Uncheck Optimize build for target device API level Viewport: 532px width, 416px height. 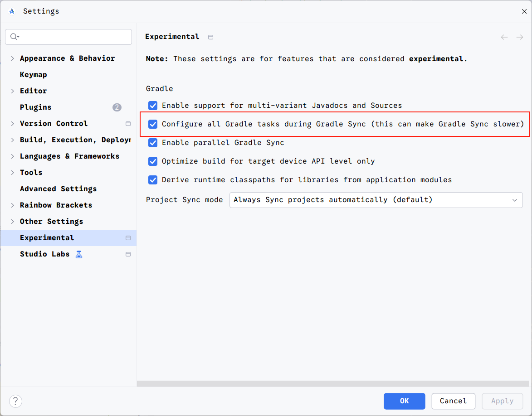click(153, 161)
